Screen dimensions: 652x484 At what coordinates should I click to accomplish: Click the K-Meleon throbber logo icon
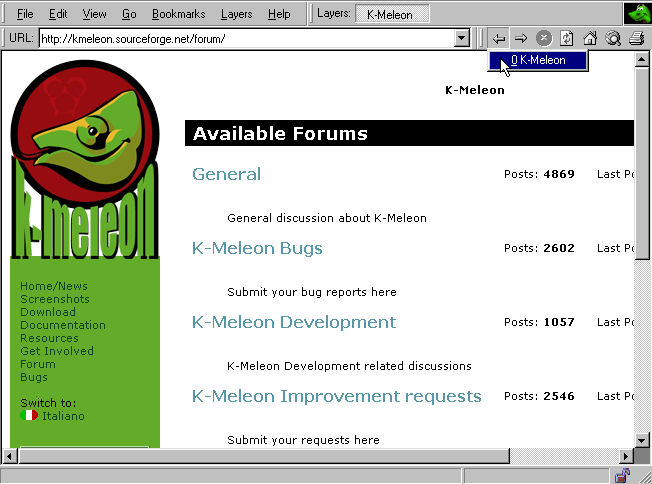(636, 14)
